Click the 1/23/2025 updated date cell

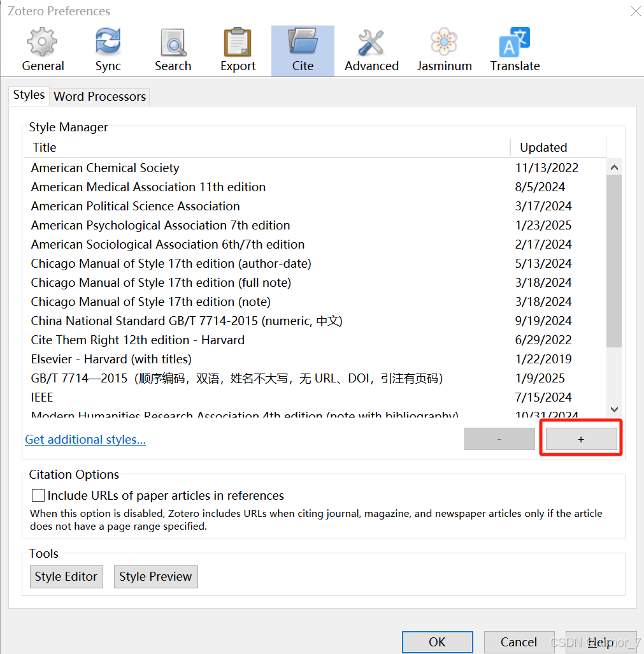coord(543,225)
